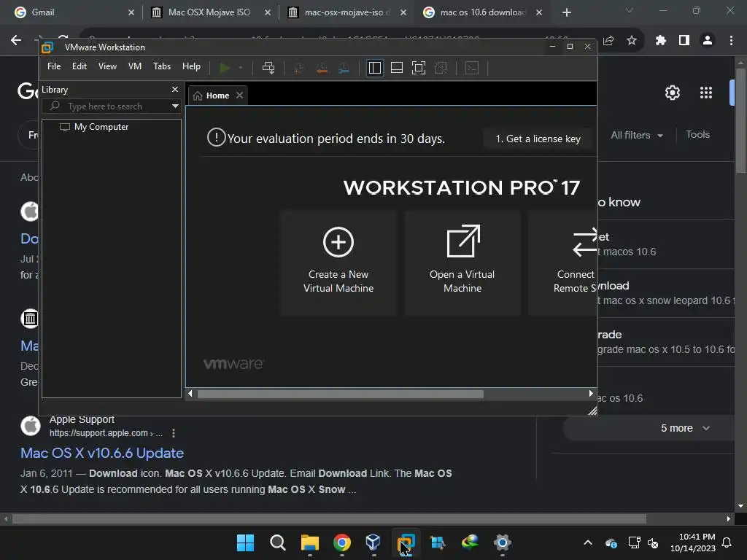Open the Chrome three-dot menu
This screenshot has height=560, width=747.
click(731, 41)
